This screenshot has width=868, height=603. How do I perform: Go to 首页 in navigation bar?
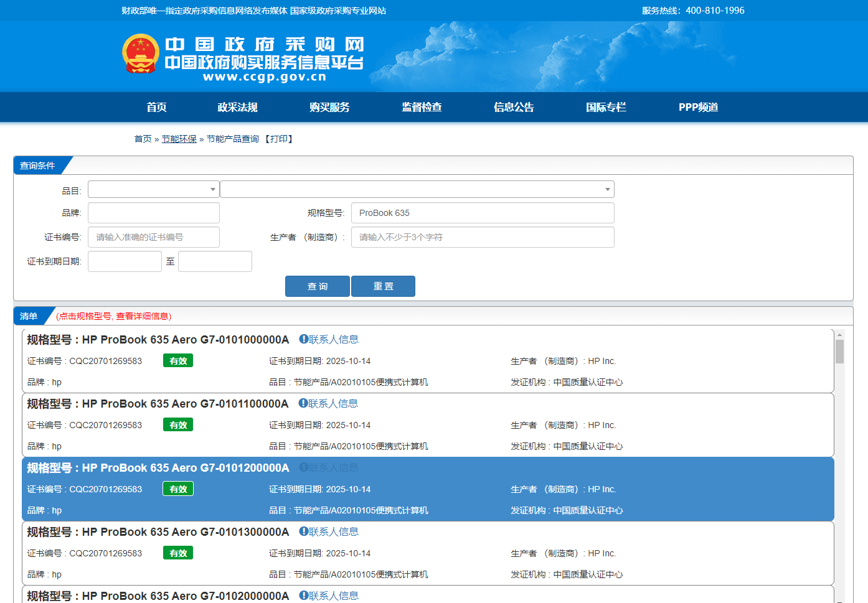pyautogui.click(x=156, y=107)
